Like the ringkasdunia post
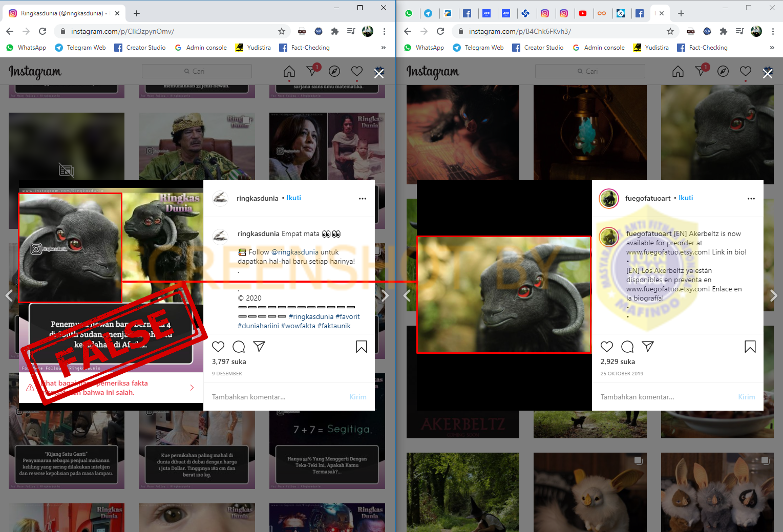The width and height of the screenshot is (783, 532). point(218,347)
